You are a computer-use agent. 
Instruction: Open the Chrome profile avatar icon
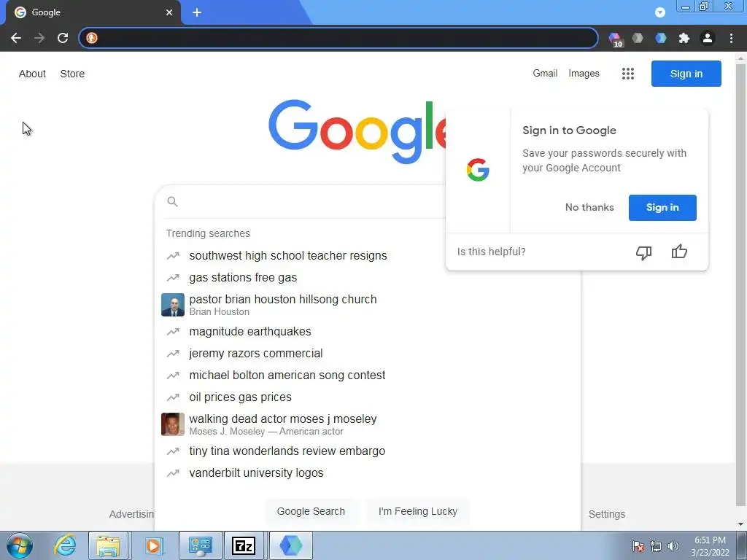708,38
